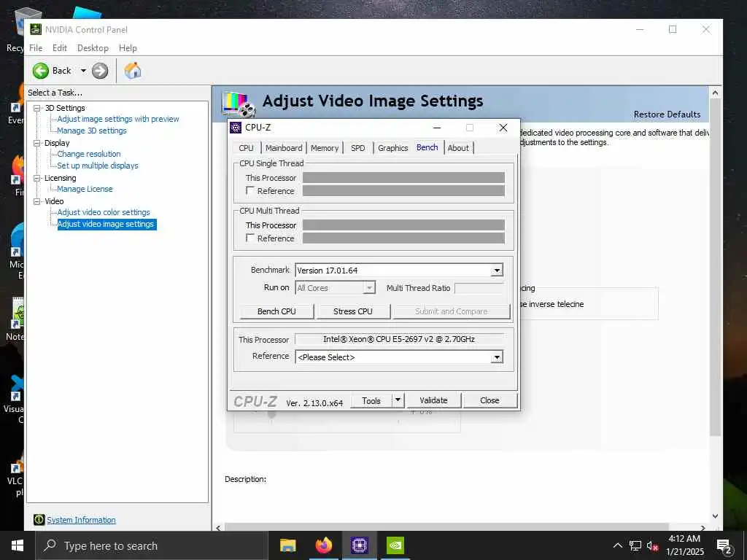Click the muted volume tray icon
Image resolution: width=747 pixels, height=560 pixels.
(x=652, y=545)
